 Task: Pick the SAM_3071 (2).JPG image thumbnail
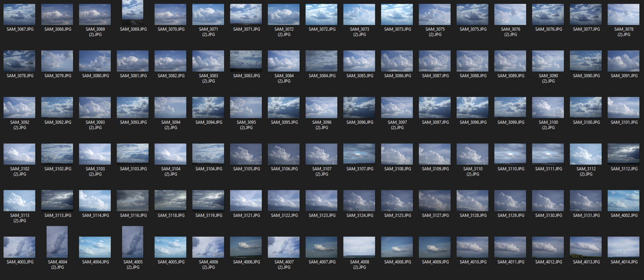click(208, 14)
